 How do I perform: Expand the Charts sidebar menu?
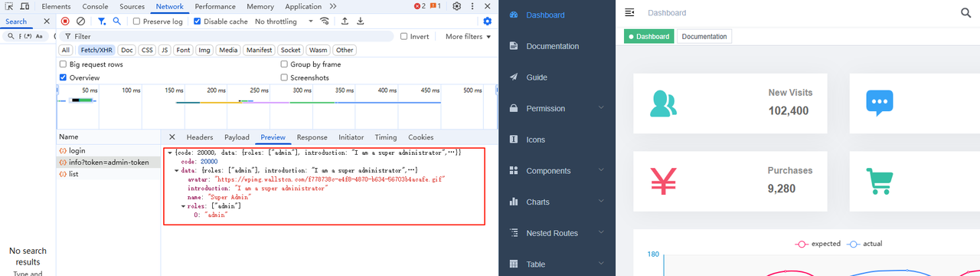[557, 202]
